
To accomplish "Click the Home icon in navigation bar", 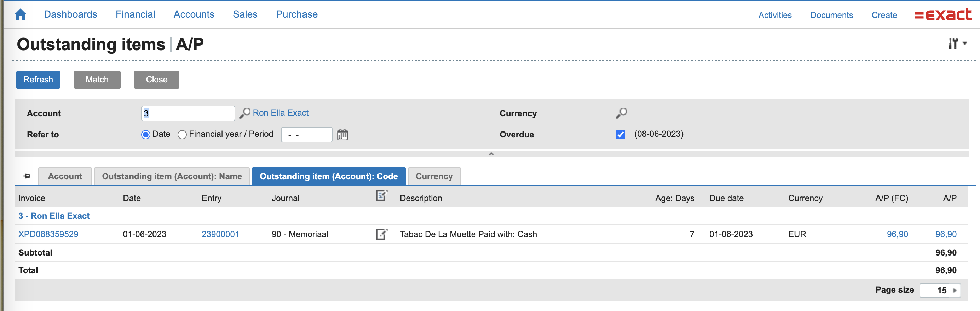I will click(x=21, y=14).
